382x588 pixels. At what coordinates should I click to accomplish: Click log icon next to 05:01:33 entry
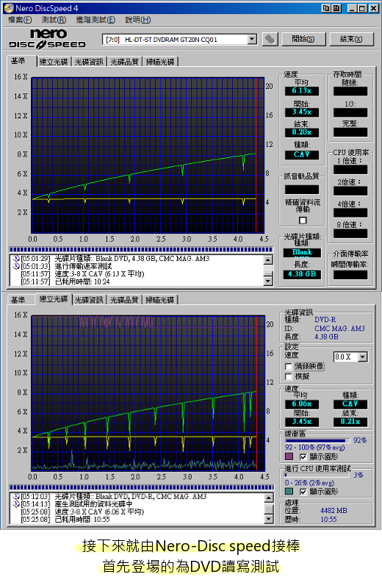15,266
